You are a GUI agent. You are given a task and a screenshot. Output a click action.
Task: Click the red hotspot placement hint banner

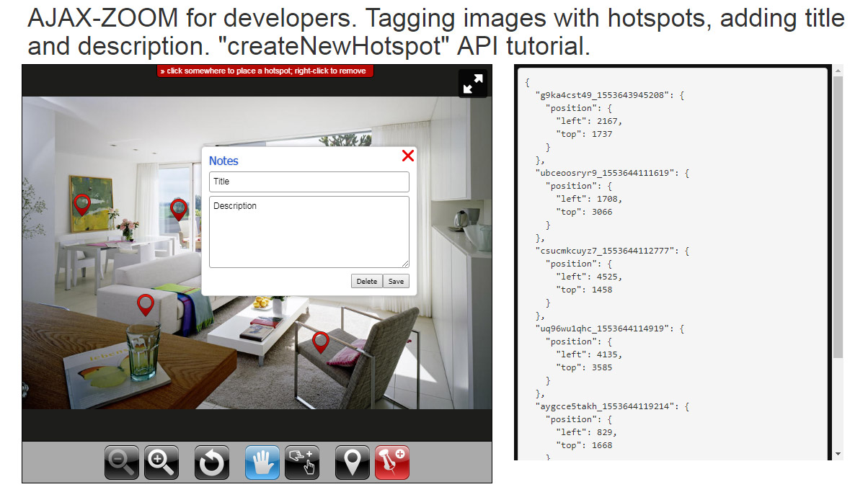click(265, 71)
